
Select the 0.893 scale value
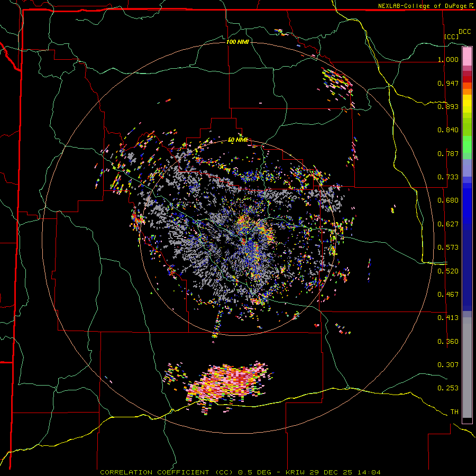click(448, 106)
